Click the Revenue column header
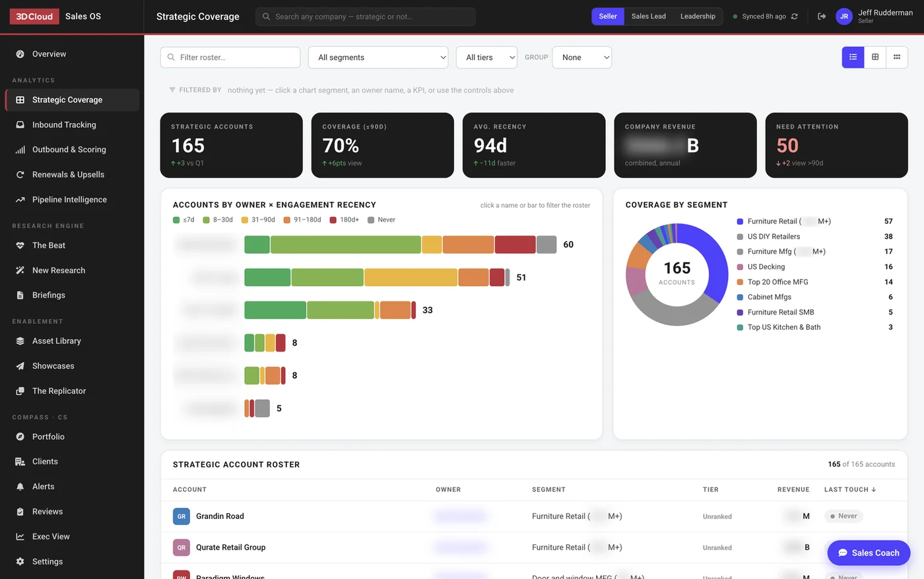Screen dimensions: 924x579 point(793,489)
